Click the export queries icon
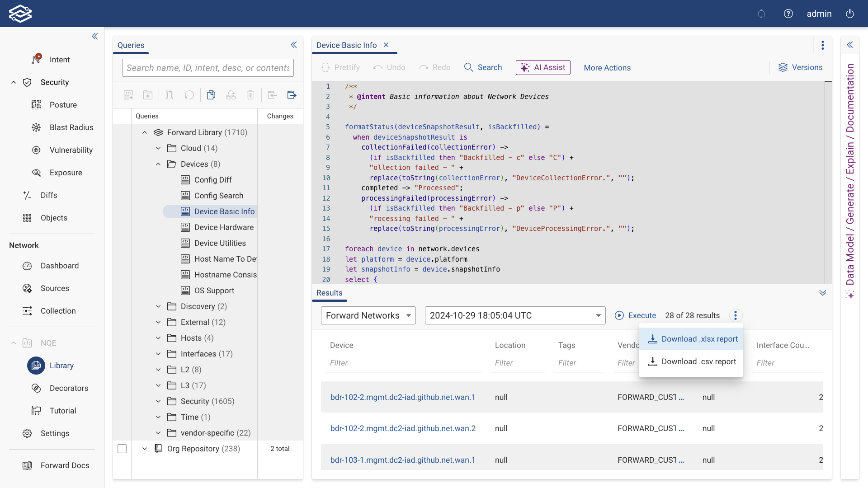The height and width of the screenshot is (488, 868). [292, 95]
